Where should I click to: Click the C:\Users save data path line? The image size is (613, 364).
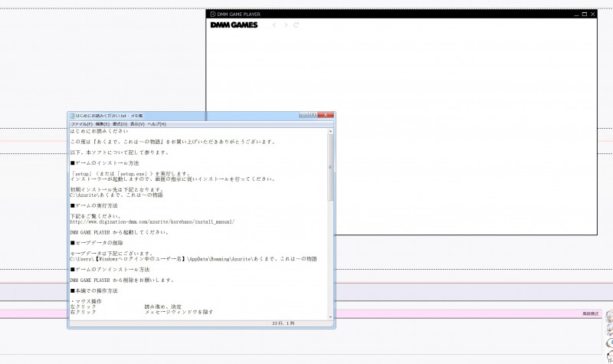pyautogui.click(x=194, y=259)
